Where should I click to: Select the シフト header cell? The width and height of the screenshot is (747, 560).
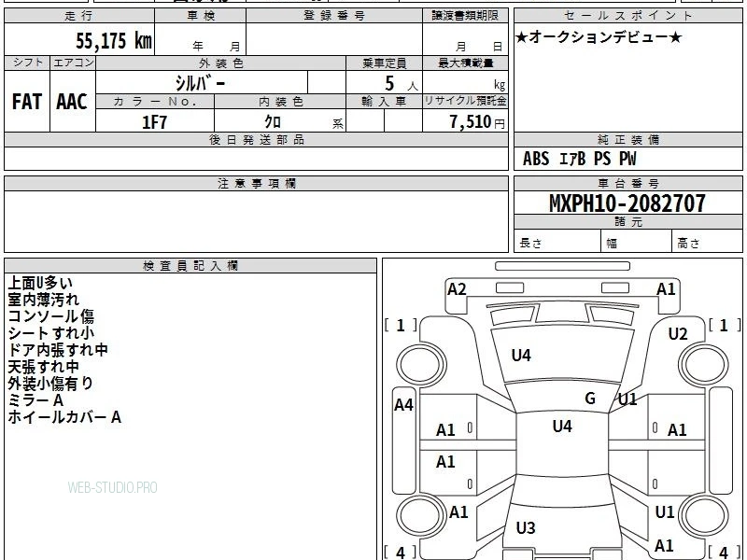(27, 63)
